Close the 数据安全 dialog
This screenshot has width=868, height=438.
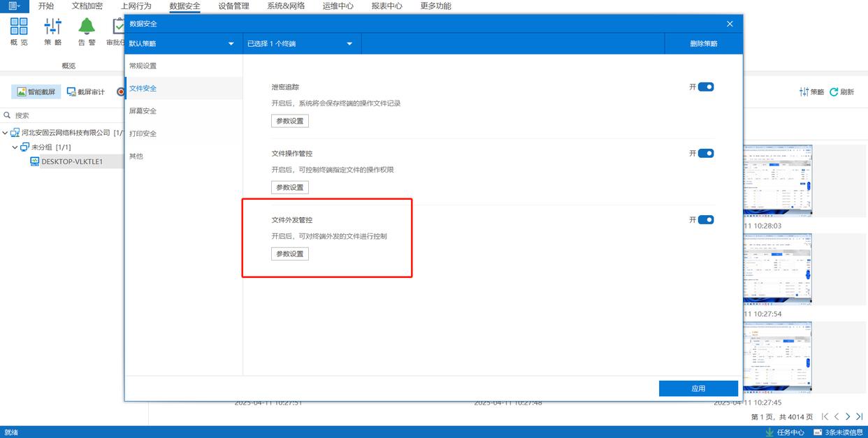pyautogui.click(x=730, y=24)
